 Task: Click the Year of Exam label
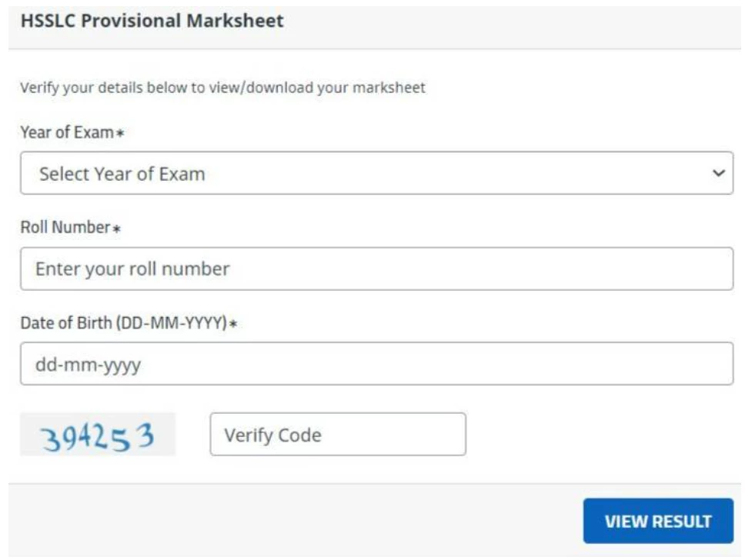67,132
